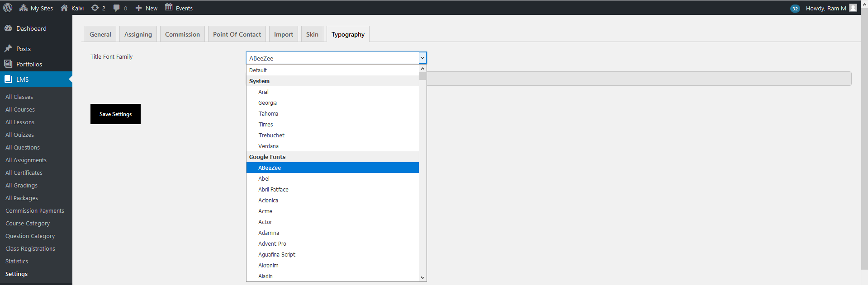Choose Actor from font list
Image resolution: width=868 pixels, height=285 pixels.
click(332, 222)
